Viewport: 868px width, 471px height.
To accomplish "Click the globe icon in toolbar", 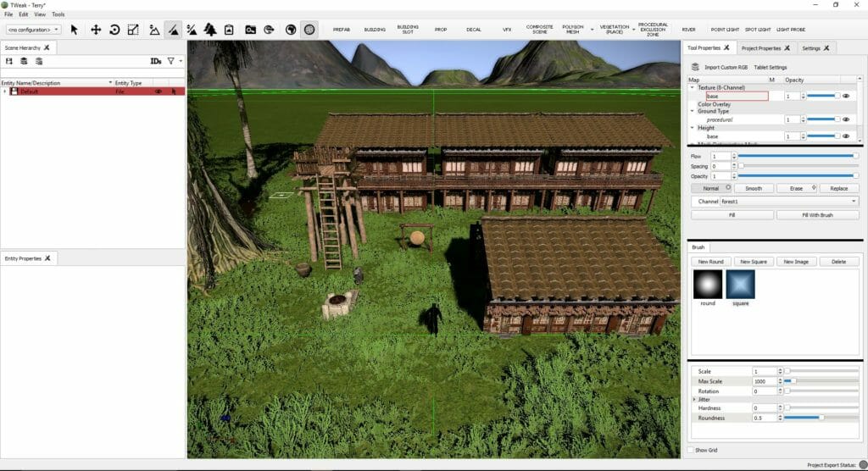I will click(291, 30).
